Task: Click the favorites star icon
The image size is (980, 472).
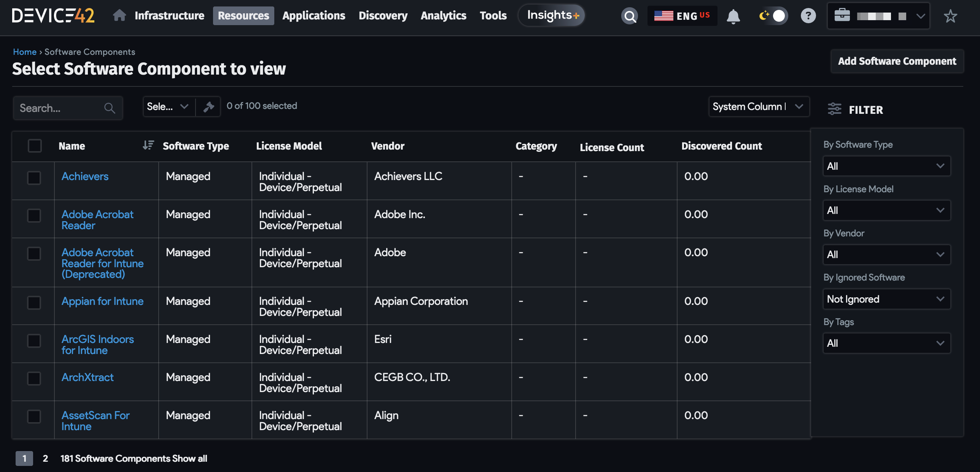Action: tap(950, 16)
